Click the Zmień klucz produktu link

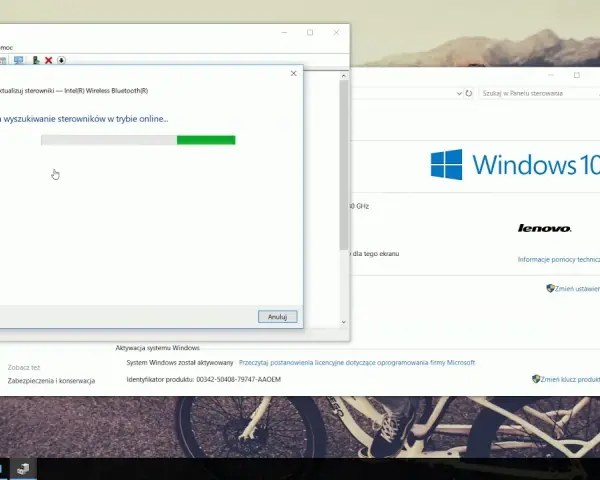click(570, 379)
